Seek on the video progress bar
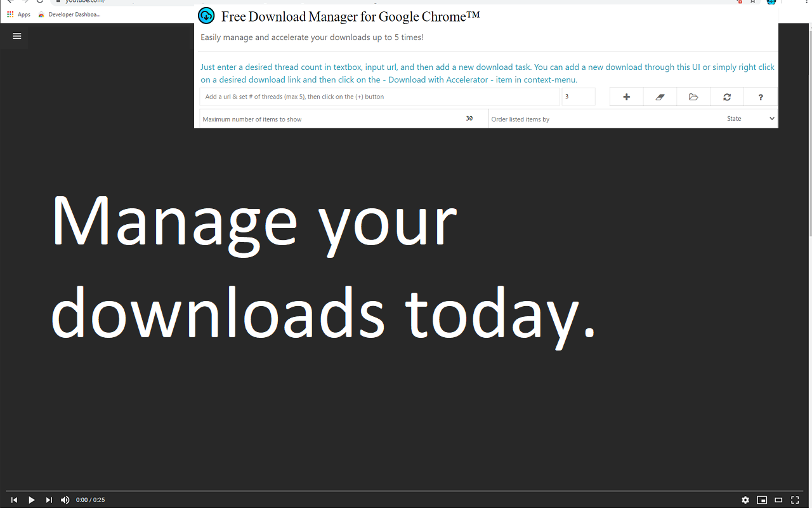 point(406,490)
